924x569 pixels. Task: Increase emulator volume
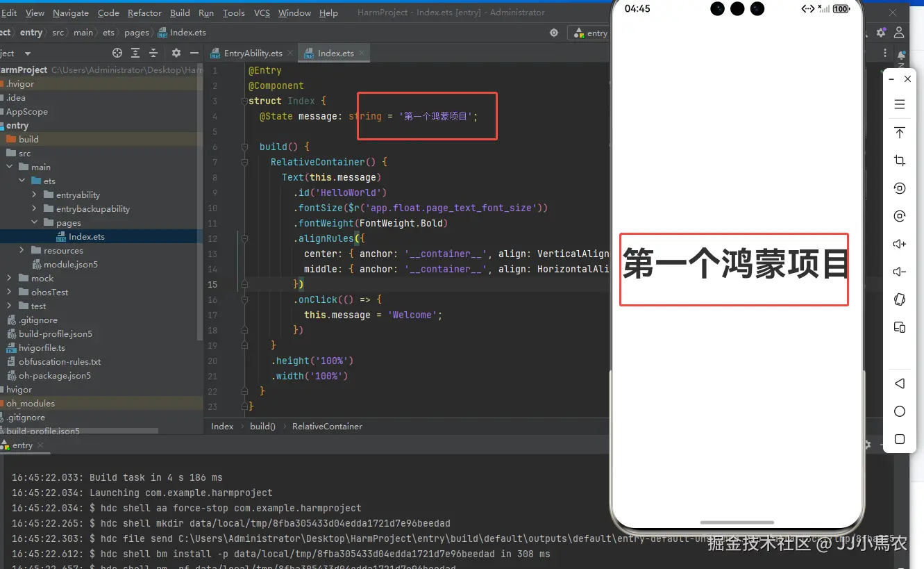(900, 244)
